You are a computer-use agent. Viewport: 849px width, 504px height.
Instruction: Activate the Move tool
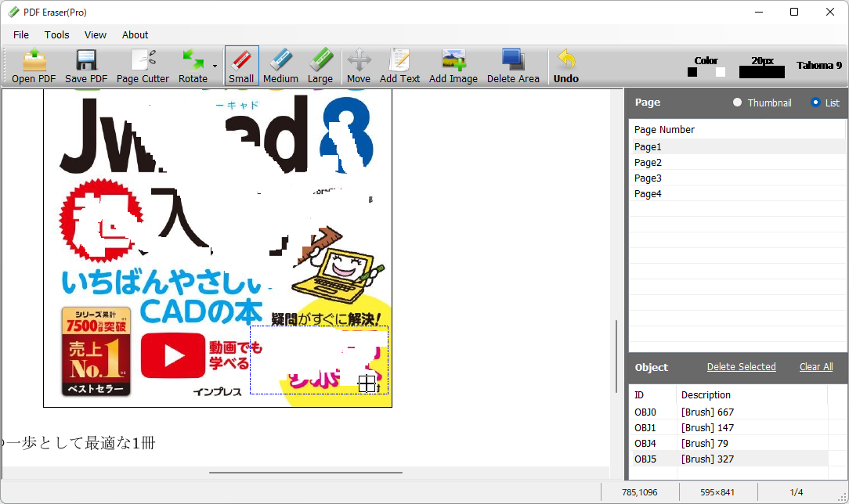pos(358,66)
